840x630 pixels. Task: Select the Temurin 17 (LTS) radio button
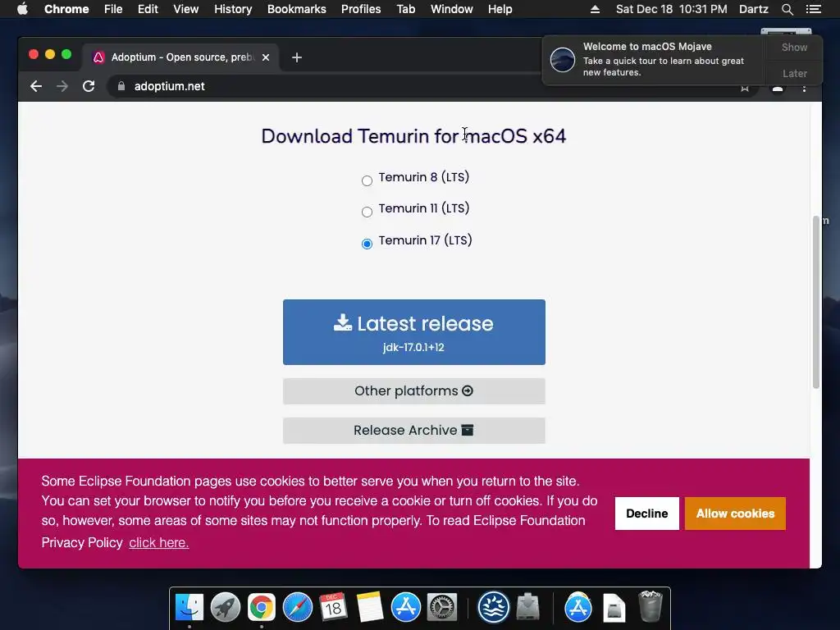pyautogui.click(x=367, y=244)
